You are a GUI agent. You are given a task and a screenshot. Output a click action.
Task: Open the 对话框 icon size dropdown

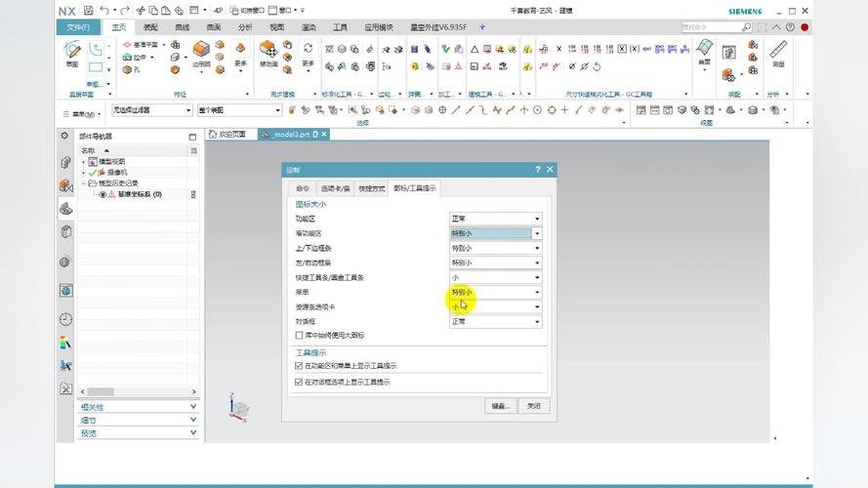coord(495,321)
